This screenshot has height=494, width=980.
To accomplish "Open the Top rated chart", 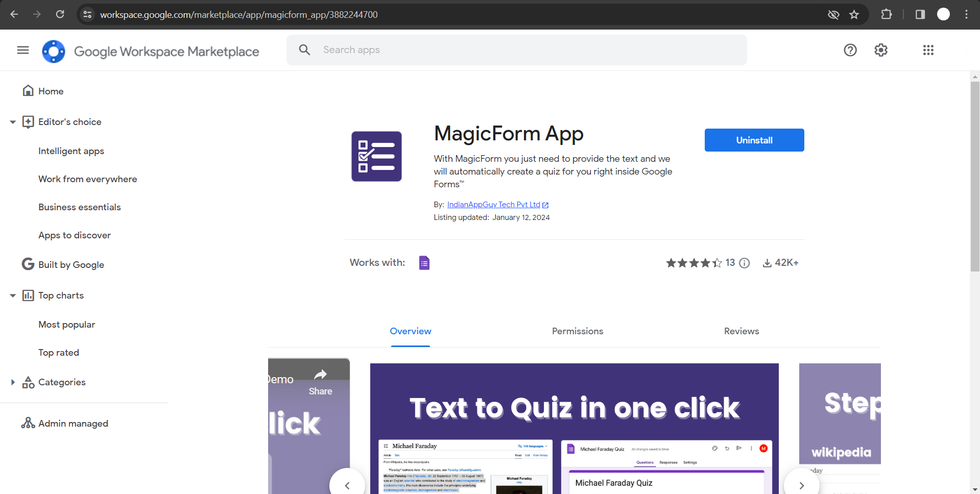I will (59, 353).
